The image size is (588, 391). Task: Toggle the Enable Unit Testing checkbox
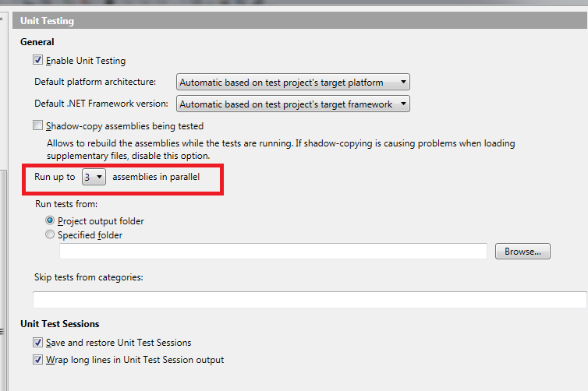pyautogui.click(x=37, y=60)
